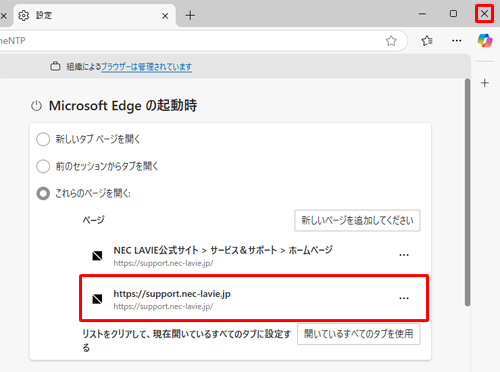Click 開いているすべてのタブを使用 button
This screenshot has width=500, height=372.
358,334
